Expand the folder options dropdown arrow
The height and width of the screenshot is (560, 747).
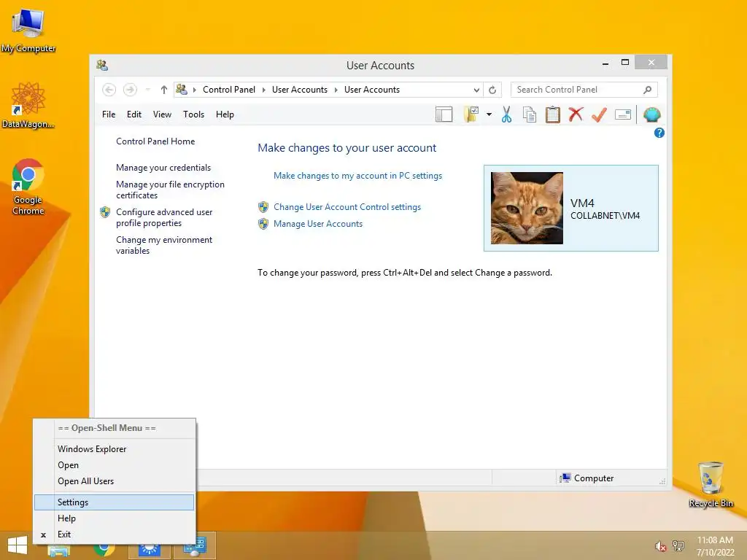[x=489, y=114]
